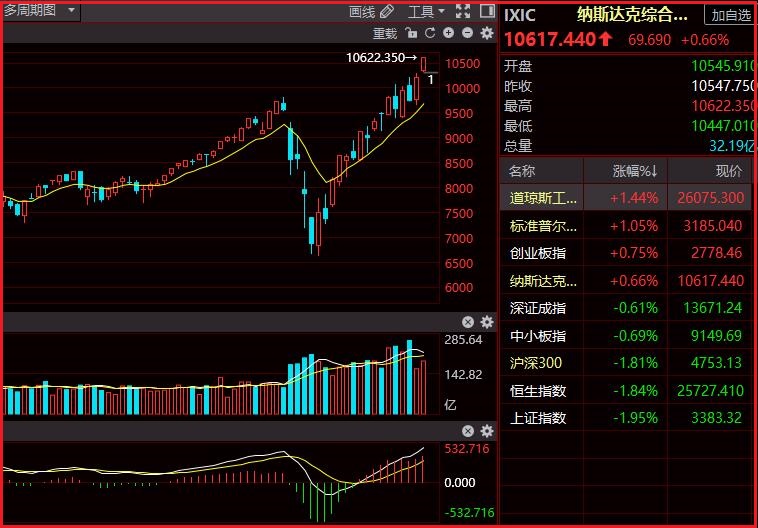Image resolution: width=758 pixels, height=528 pixels.
Task: Zoom in the chart with the plus icon
Action: point(449,33)
